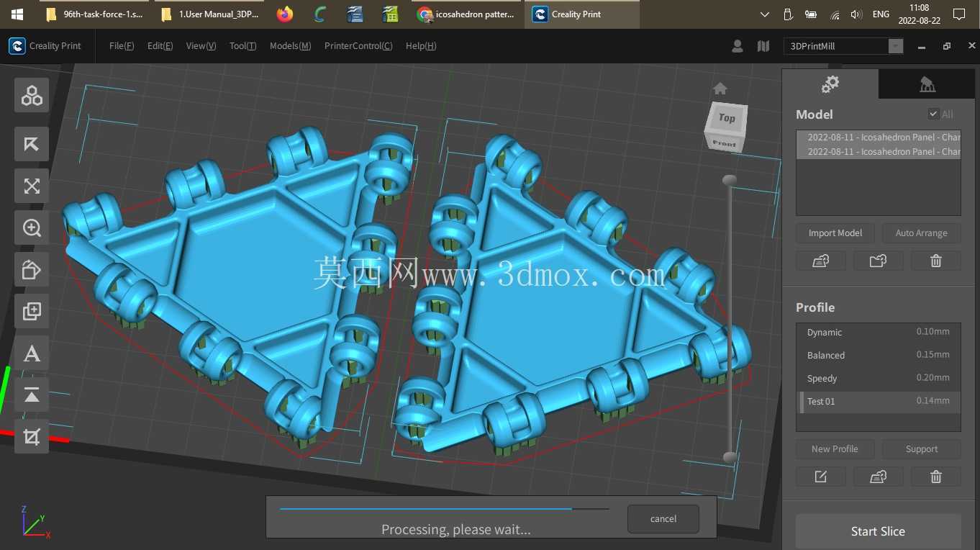This screenshot has height=550, width=980.
Task: Click the import profile icon under Profile
Action: coord(878,476)
